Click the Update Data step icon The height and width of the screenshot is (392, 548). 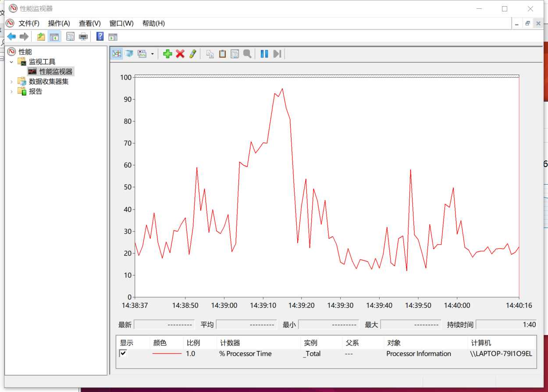tap(277, 53)
